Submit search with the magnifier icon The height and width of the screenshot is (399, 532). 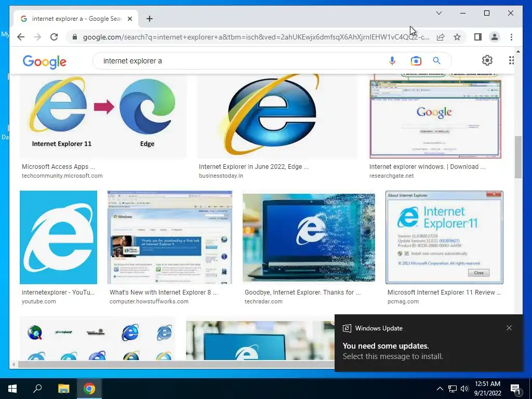click(436, 61)
